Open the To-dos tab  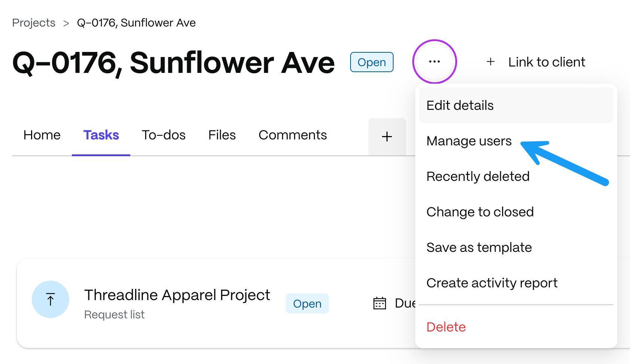pyautogui.click(x=163, y=135)
